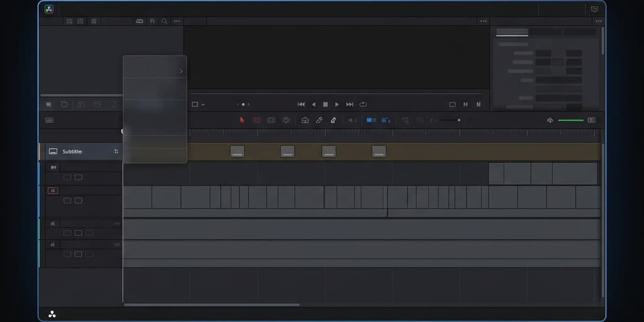Toggle first box on upper video track

click(67, 177)
